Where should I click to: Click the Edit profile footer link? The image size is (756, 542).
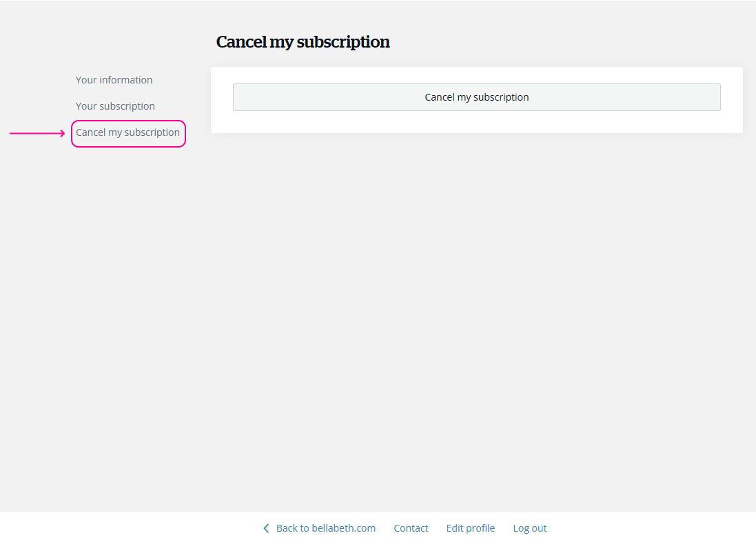coord(470,528)
